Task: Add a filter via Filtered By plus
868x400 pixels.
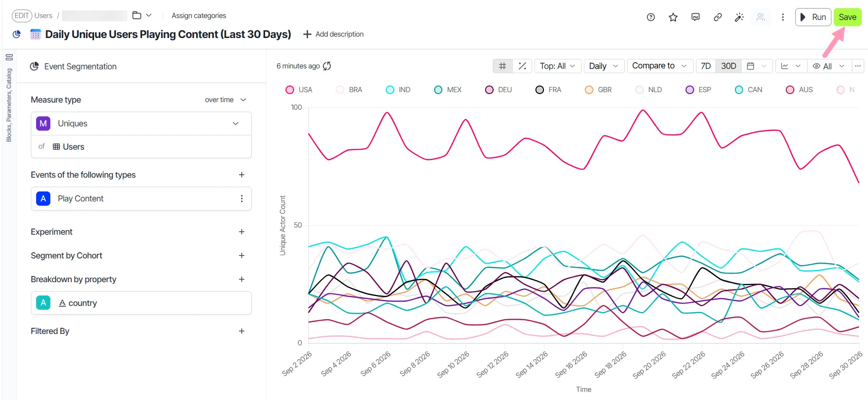Action: [x=242, y=331]
